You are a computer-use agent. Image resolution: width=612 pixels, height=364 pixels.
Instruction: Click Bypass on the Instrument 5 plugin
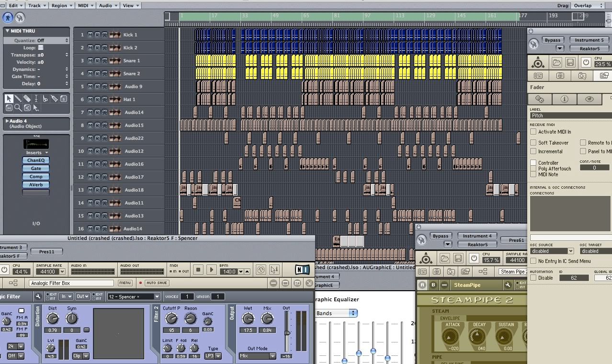[552, 40]
